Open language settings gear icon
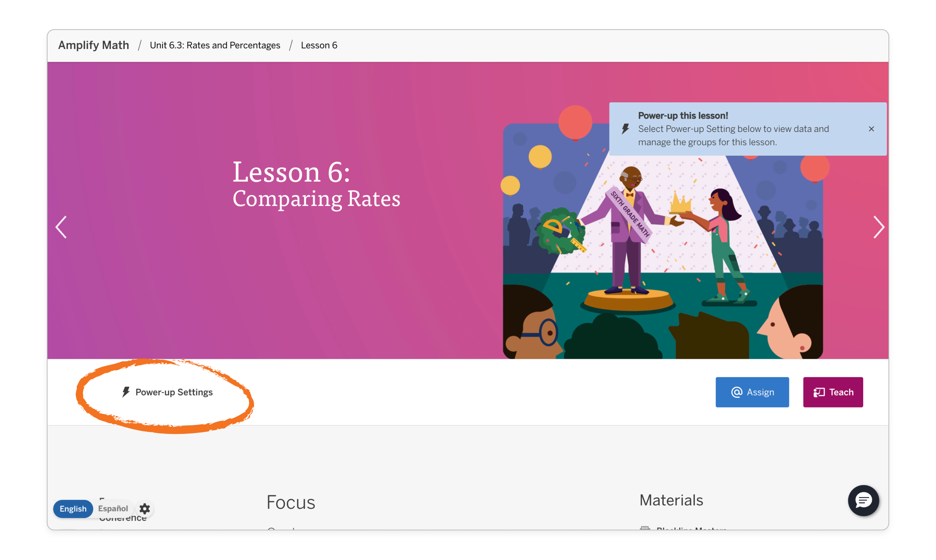Image resolution: width=936 pixels, height=560 pixels. point(144,509)
